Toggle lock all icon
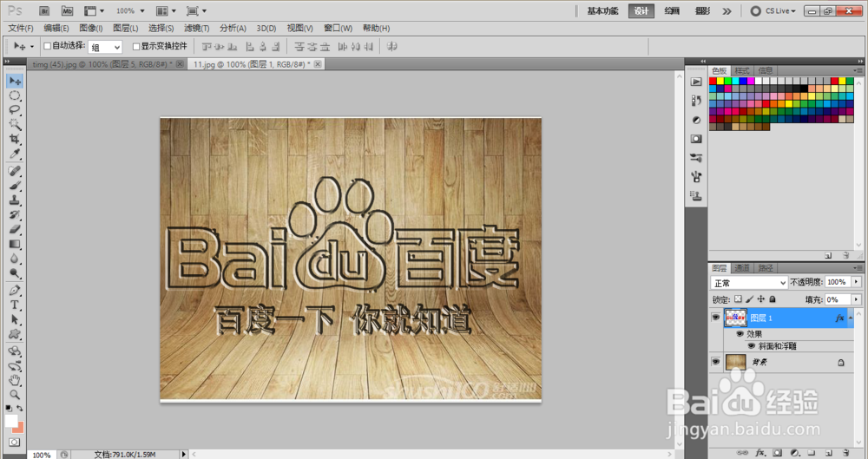 (x=773, y=299)
